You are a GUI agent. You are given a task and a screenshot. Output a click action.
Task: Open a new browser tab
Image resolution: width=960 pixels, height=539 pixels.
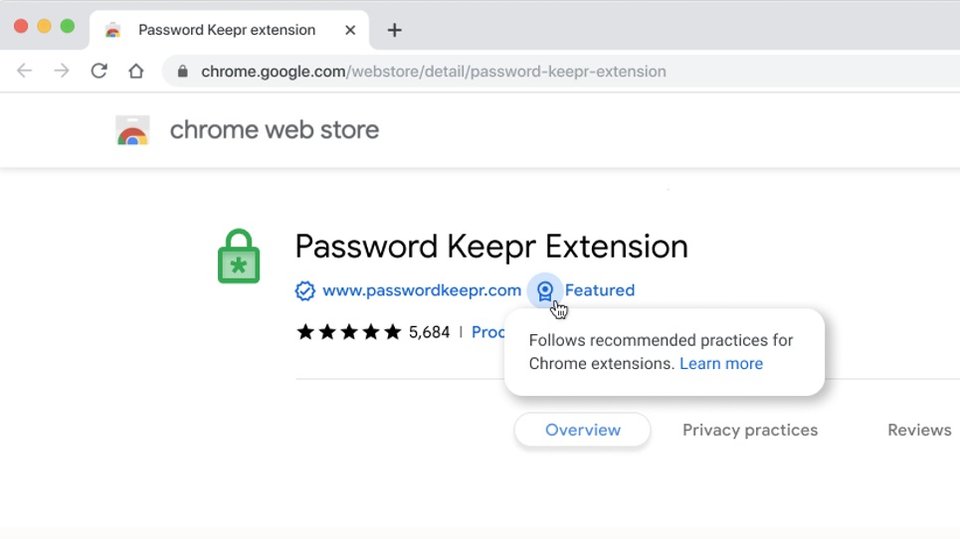coord(394,30)
